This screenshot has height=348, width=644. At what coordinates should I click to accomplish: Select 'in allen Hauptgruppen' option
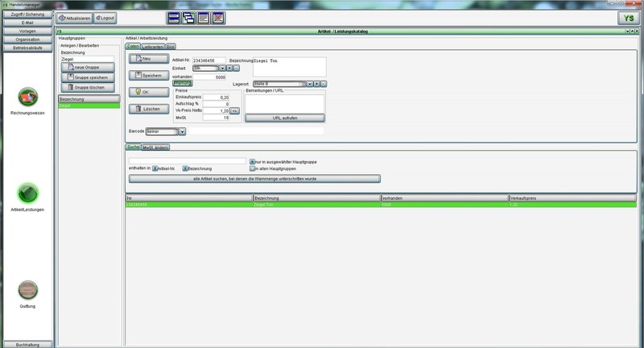click(x=252, y=168)
